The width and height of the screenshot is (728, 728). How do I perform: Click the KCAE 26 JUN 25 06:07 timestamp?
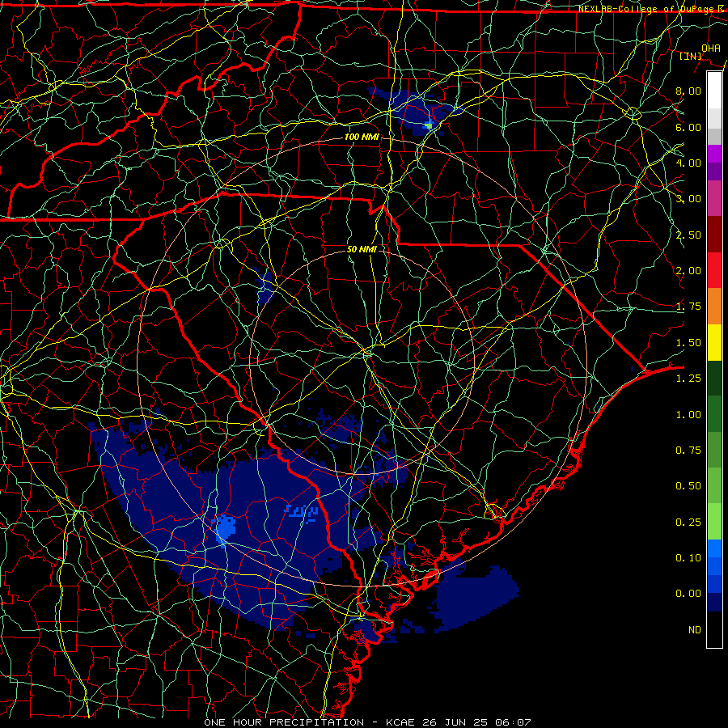pos(459,722)
